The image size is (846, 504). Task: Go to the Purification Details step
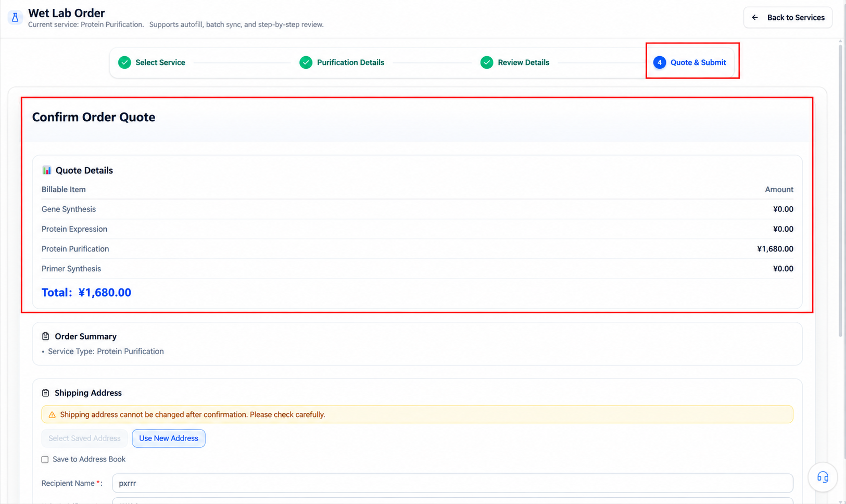click(342, 62)
